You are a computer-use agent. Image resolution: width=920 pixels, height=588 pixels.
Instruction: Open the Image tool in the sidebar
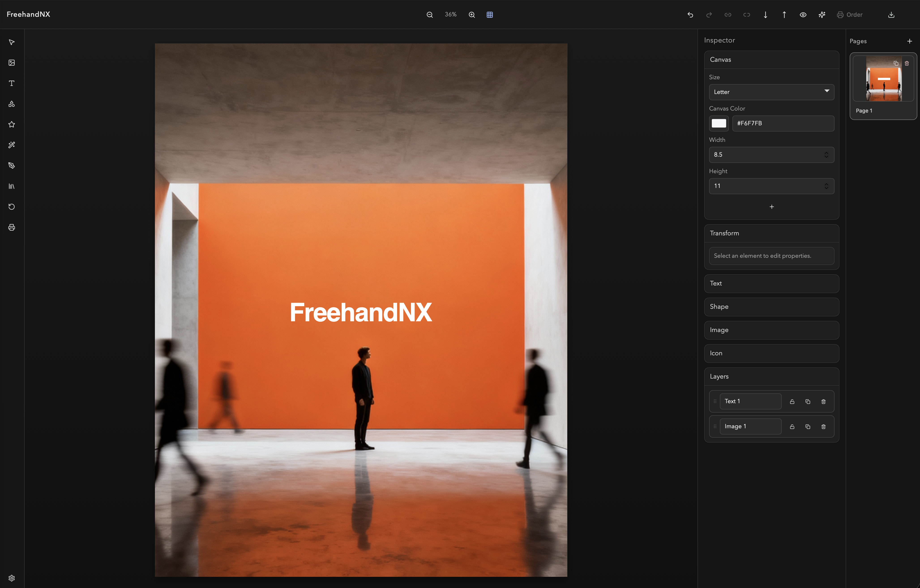(x=11, y=63)
